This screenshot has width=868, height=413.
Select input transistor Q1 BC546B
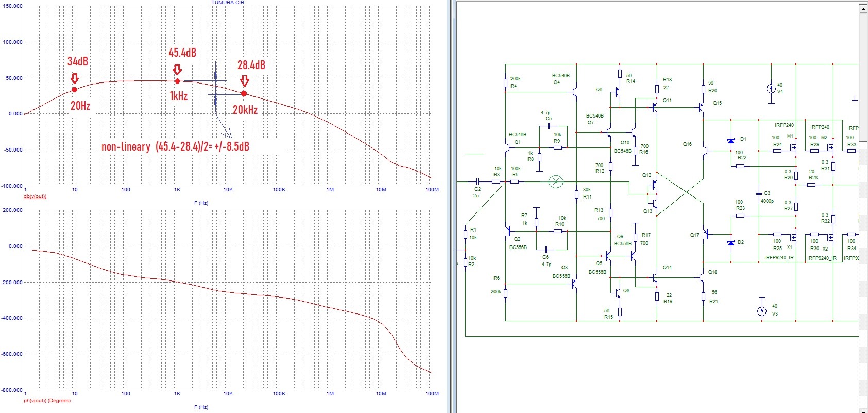(x=508, y=148)
